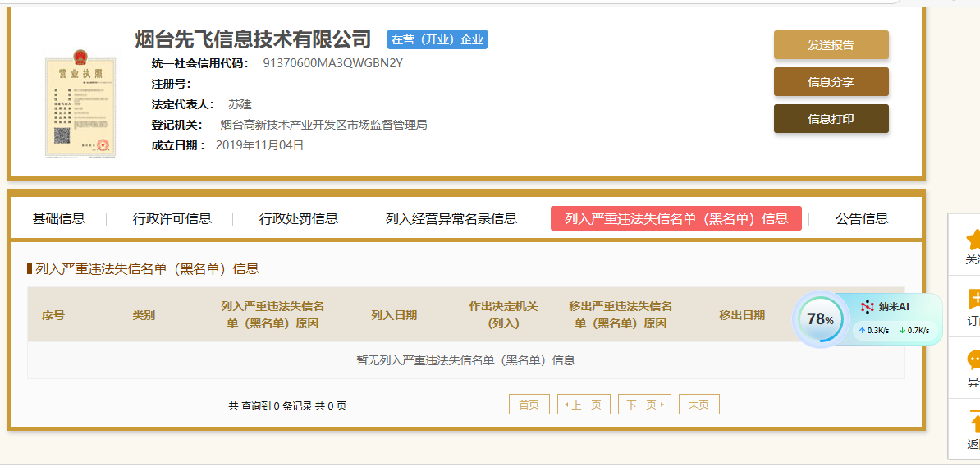Jump to 末页 last page button
The image size is (980, 476).
click(698, 405)
